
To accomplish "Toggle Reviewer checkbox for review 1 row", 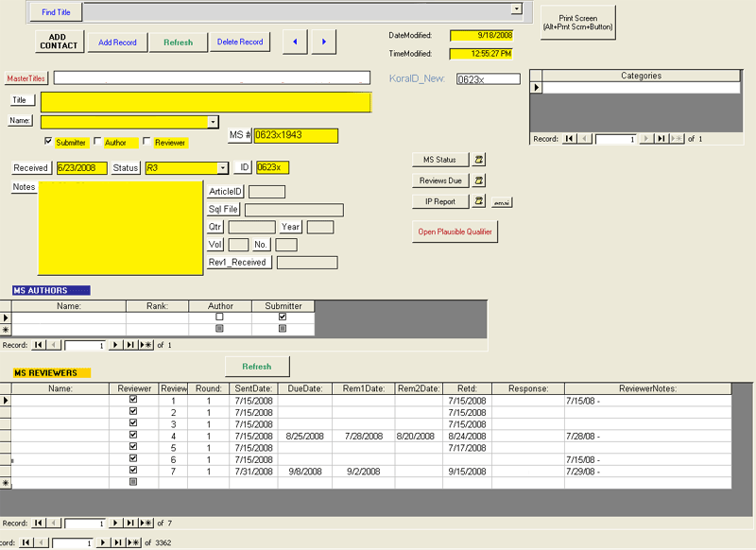I will pos(133,400).
